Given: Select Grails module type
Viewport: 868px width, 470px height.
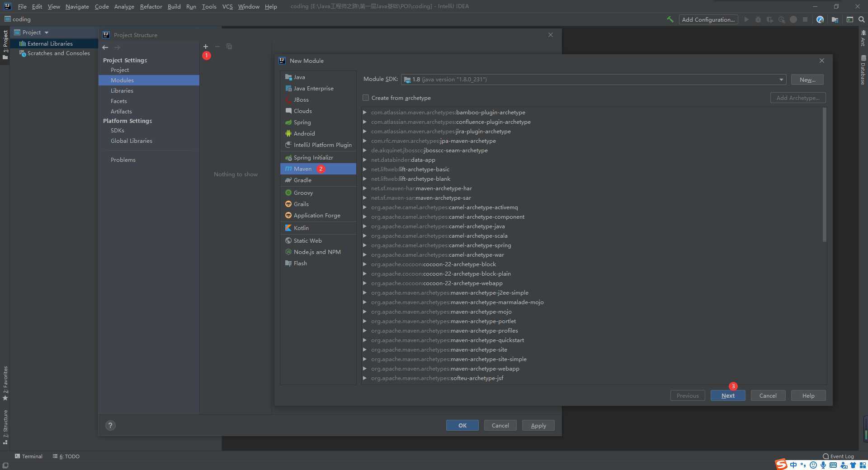Looking at the screenshot, I should tap(318, 204).
